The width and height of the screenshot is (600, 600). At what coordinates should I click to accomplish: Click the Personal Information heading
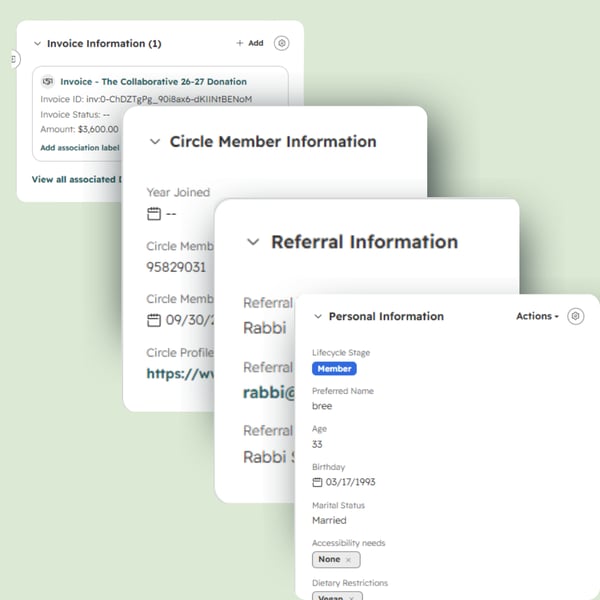pyautogui.click(x=386, y=316)
